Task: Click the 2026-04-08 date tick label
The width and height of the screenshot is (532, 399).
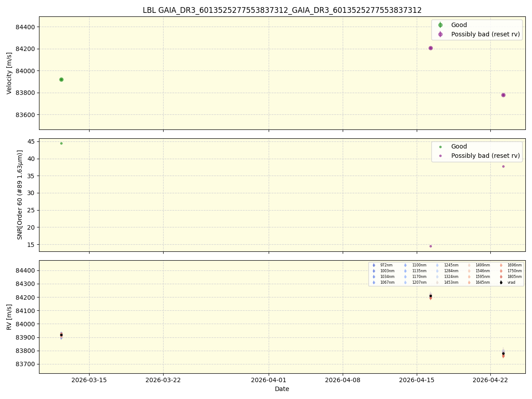Action: (x=343, y=380)
